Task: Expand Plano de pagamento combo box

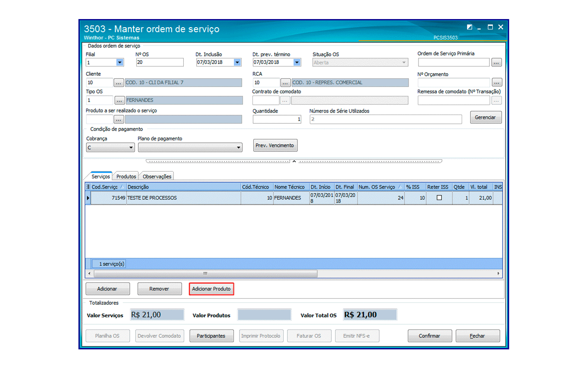Action: tap(239, 148)
